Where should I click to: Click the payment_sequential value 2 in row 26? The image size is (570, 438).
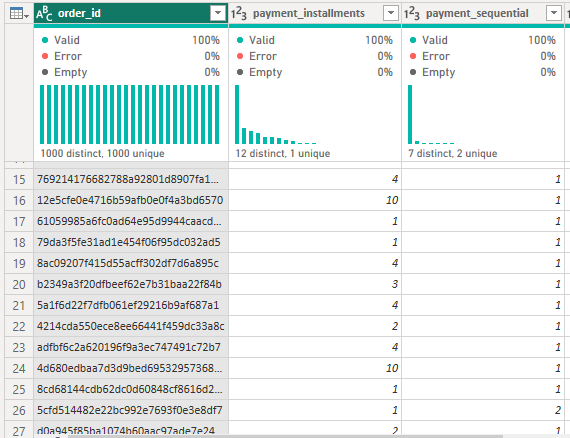pos(558,410)
